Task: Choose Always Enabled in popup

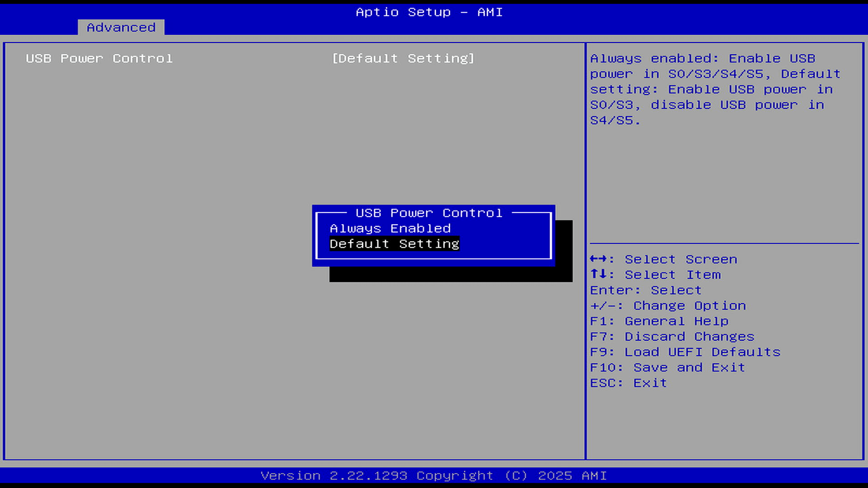Action: (390, 229)
